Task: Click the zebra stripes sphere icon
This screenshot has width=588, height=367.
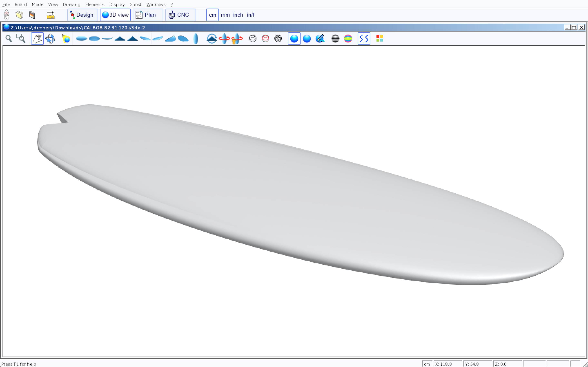Action: point(335,39)
